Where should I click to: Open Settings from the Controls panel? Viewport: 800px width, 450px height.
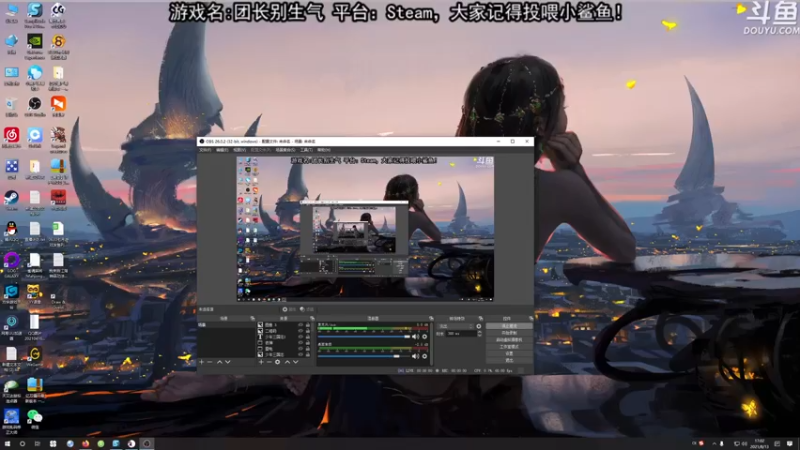tap(509, 353)
